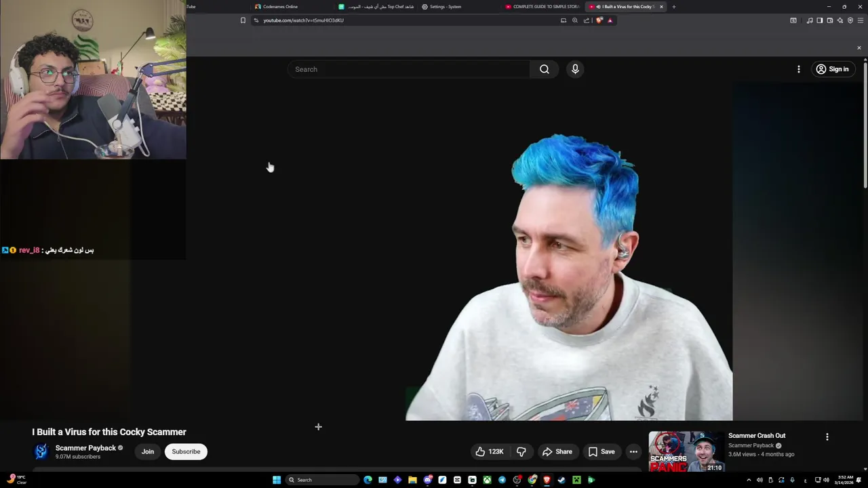This screenshot has width=868, height=488.
Task: Open YouTube settings three-dot menu near Sign in
Action: point(798,69)
